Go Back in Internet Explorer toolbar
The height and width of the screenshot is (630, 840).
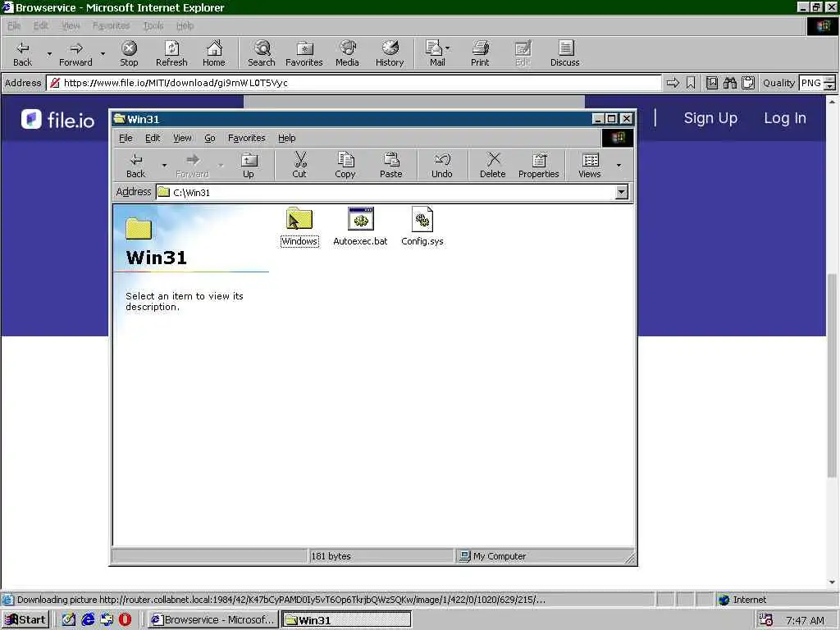(x=22, y=53)
